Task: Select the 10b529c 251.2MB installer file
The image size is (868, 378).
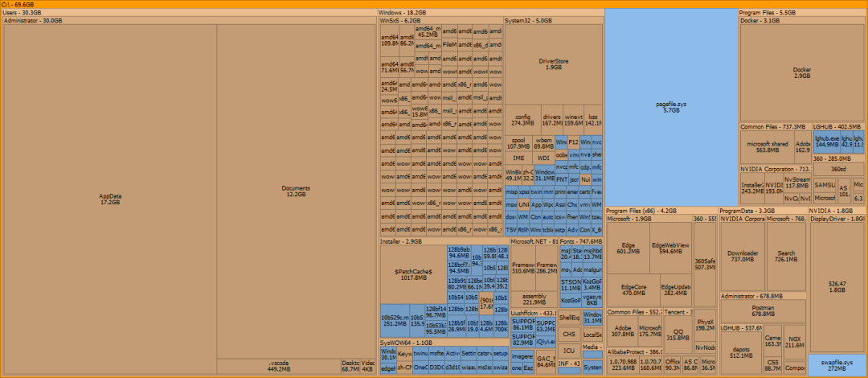Action: 395,320
